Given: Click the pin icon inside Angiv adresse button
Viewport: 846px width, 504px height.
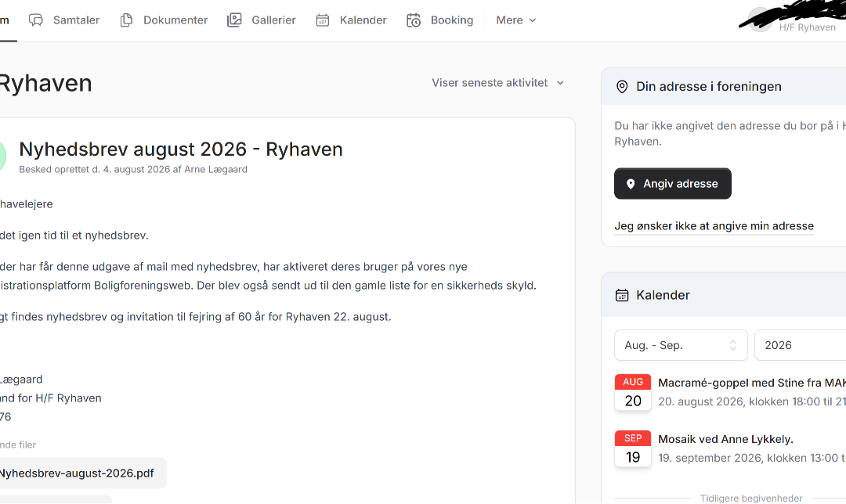Looking at the screenshot, I should (x=630, y=184).
